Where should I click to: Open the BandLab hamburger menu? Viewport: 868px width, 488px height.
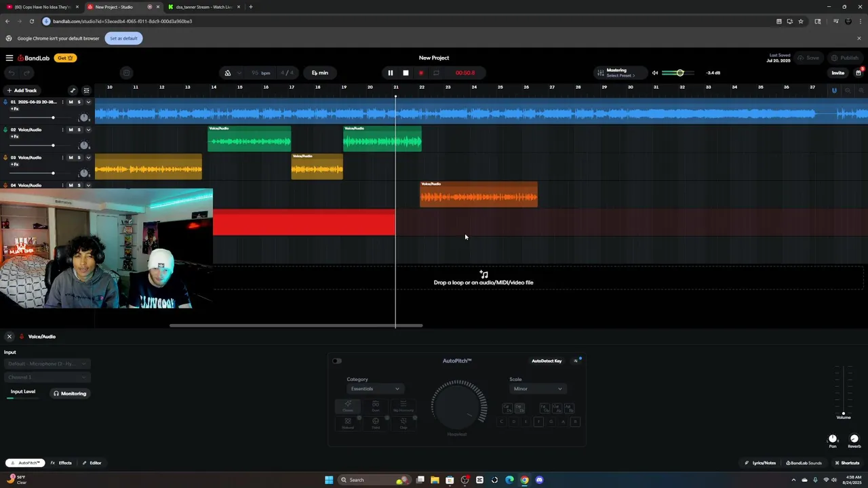[9, 58]
